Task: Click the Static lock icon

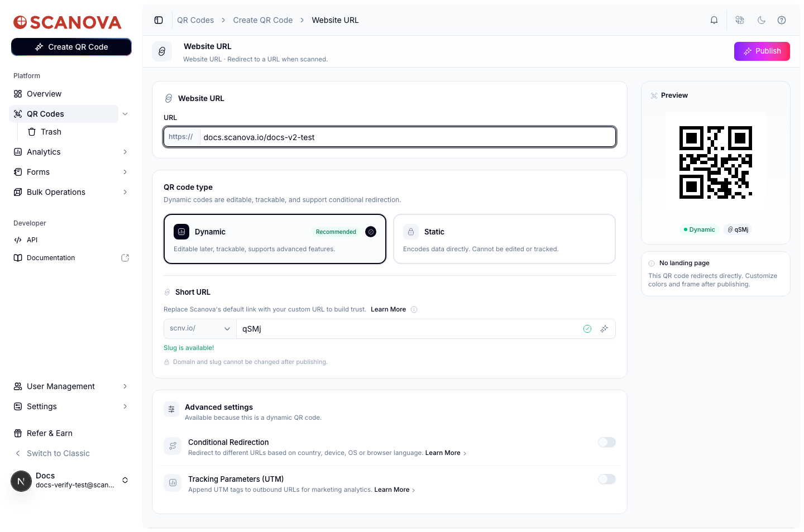Action: 411,232
